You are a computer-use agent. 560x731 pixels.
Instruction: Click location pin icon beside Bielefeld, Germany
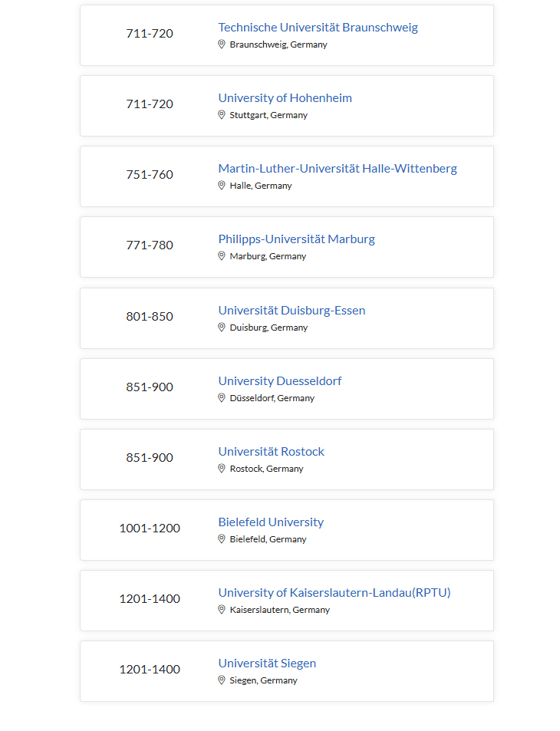(222, 539)
